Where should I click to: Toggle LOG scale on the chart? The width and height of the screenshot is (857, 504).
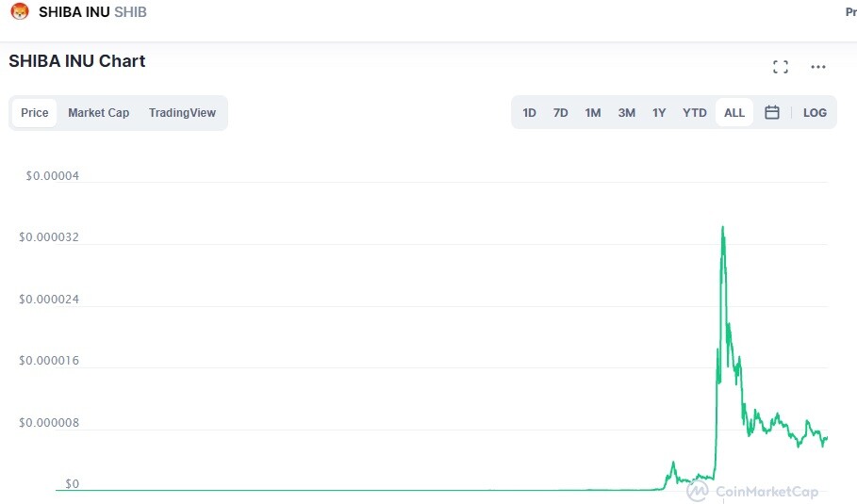tap(815, 112)
